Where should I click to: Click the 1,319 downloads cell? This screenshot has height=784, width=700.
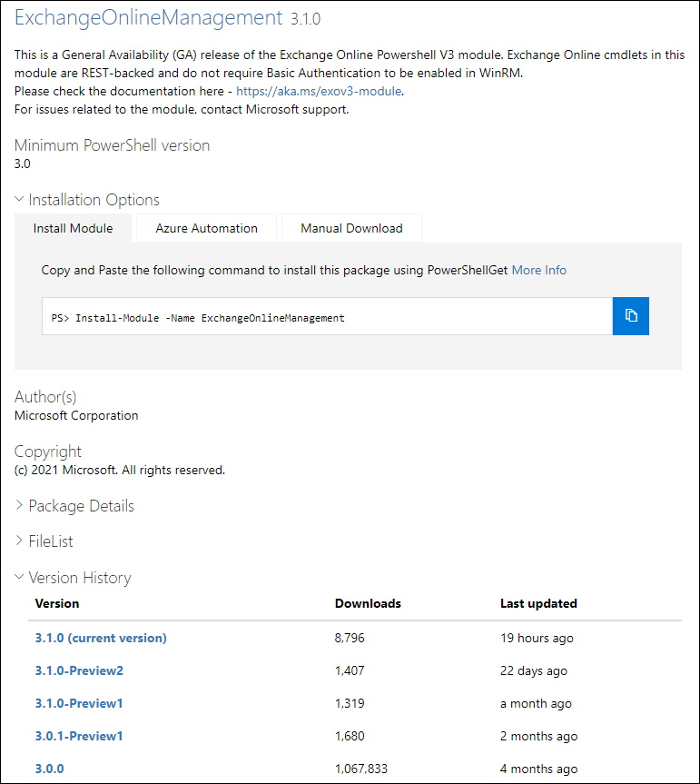pyautogui.click(x=350, y=703)
